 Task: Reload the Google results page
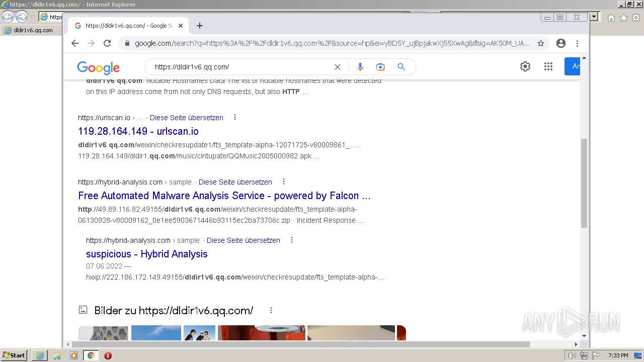tap(107, 43)
